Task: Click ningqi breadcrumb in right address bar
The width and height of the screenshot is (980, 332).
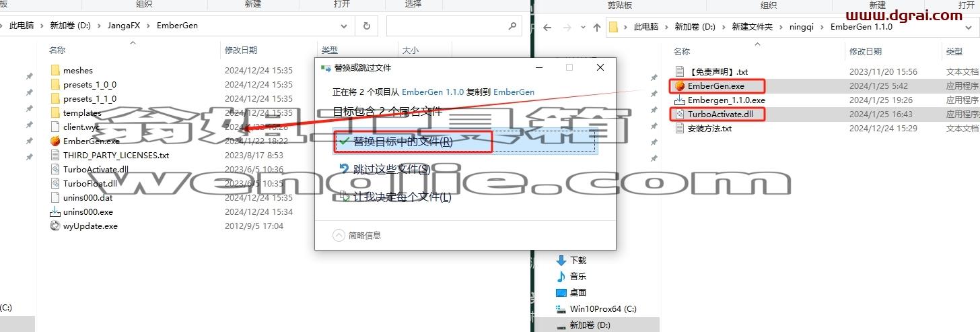Action: 802,28
